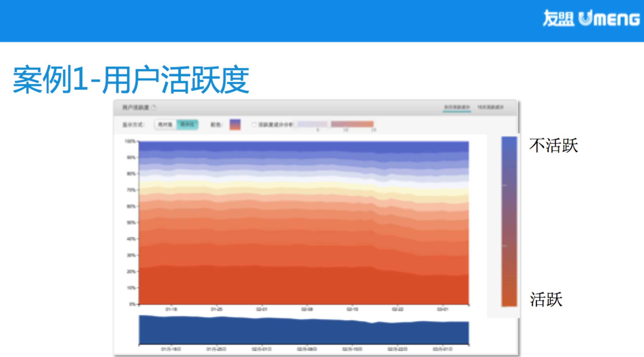Click the 不活跃 legend label
The height and width of the screenshot is (357, 644).
554,146
